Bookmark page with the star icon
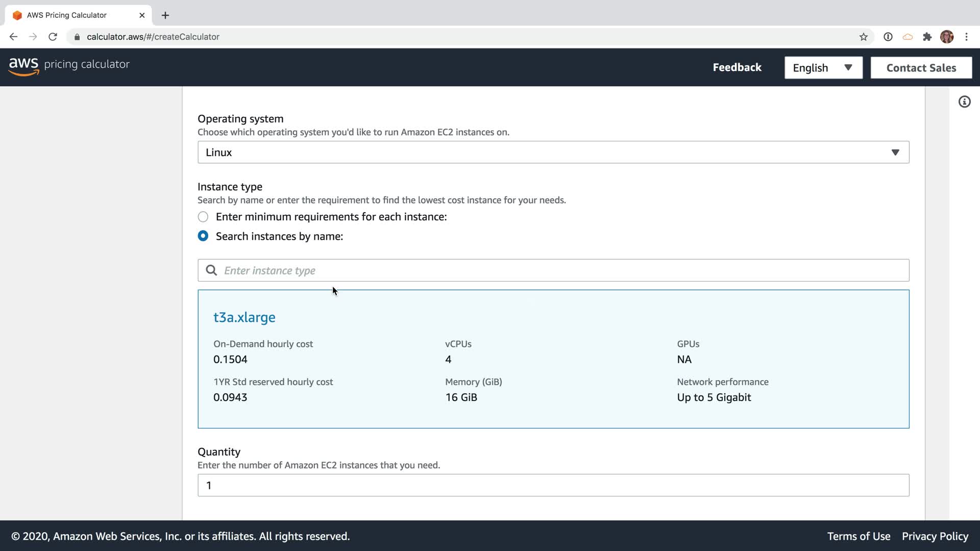 pyautogui.click(x=863, y=37)
